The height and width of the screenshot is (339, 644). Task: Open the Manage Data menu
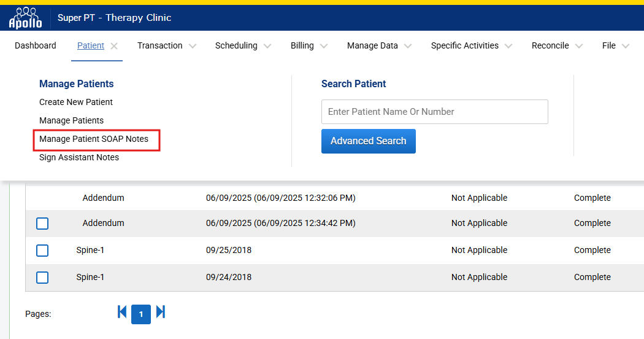(372, 45)
